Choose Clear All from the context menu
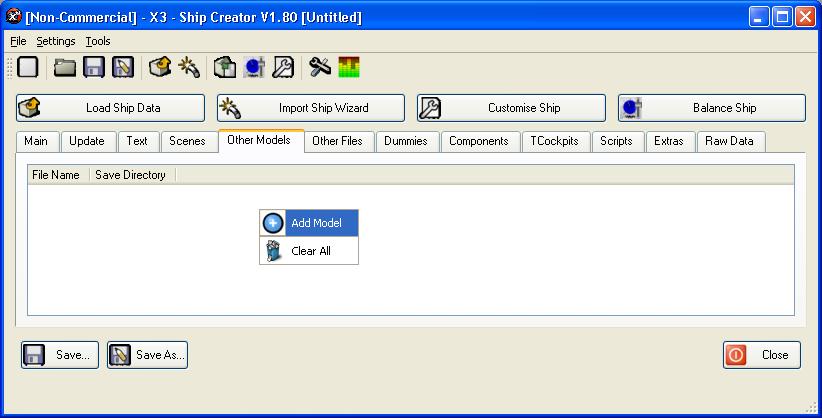822x418 pixels. (309, 251)
